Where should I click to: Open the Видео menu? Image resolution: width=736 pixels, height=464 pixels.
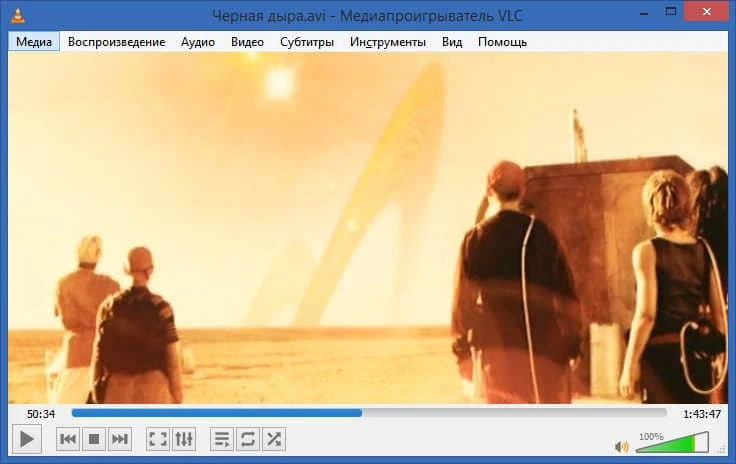click(247, 42)
